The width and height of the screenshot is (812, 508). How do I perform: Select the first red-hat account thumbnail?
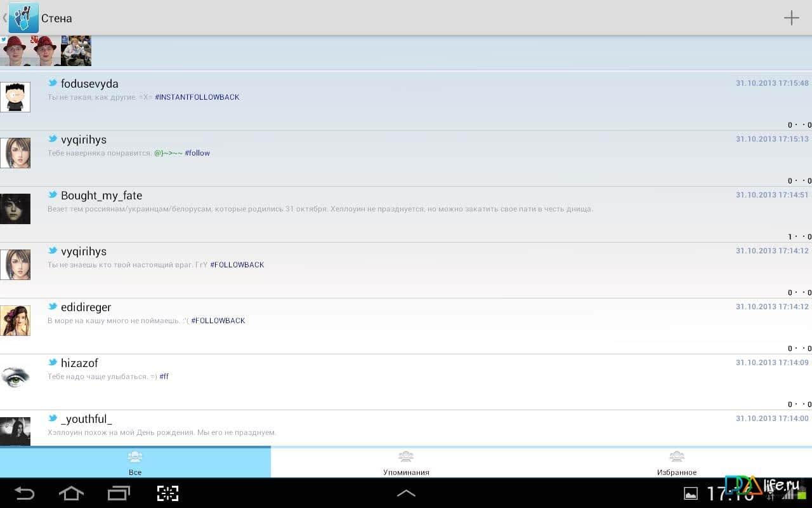click(x=15, y=51)
